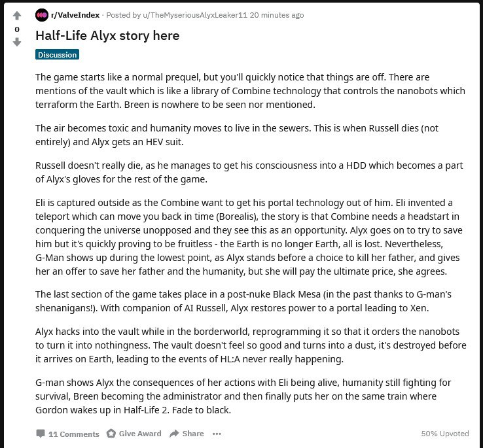Downvote the post with the down arrow

point(17,42)
